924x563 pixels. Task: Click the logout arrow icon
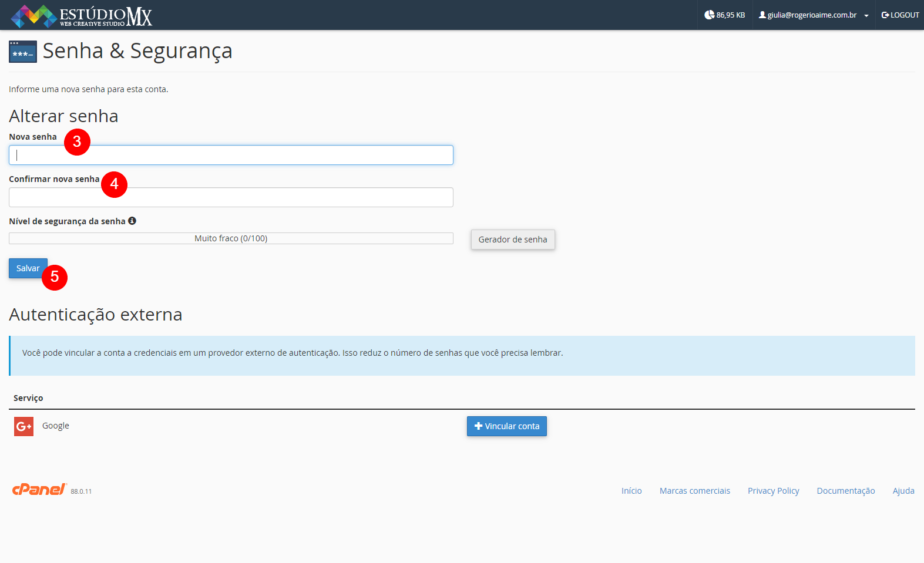click(x=885, y=15)
